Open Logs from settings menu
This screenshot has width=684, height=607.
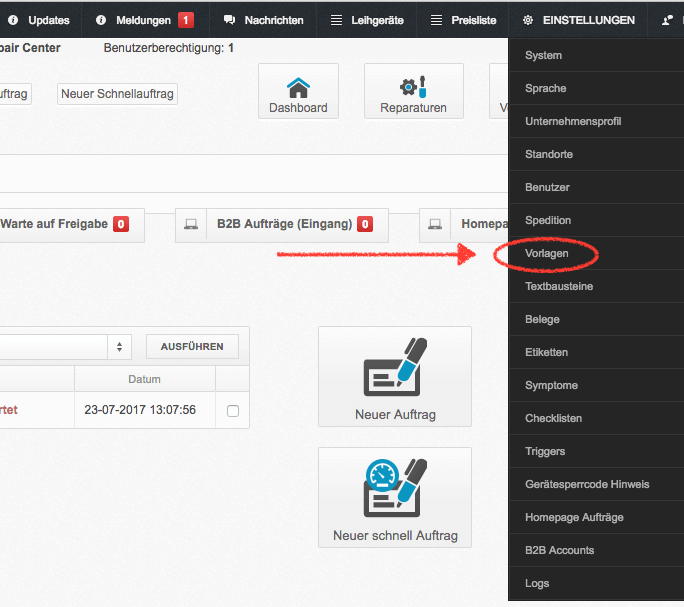[x=596, y=583]
